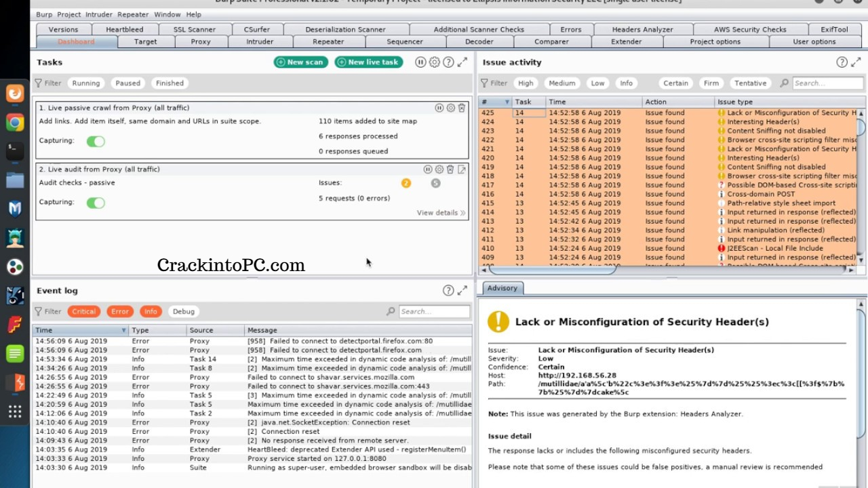The height and width of the screenshot is (488, 868).
Task: Show applications grid in the dock
Action: (15, 411)
